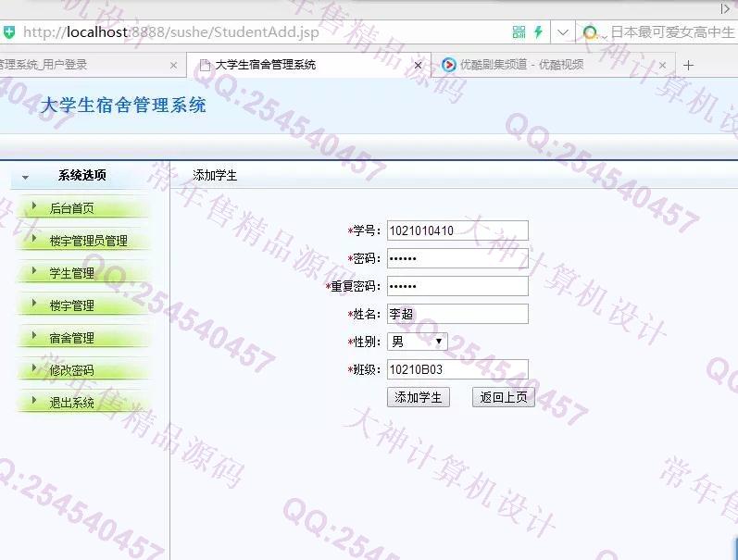Click the URL address field

(171, 32)
